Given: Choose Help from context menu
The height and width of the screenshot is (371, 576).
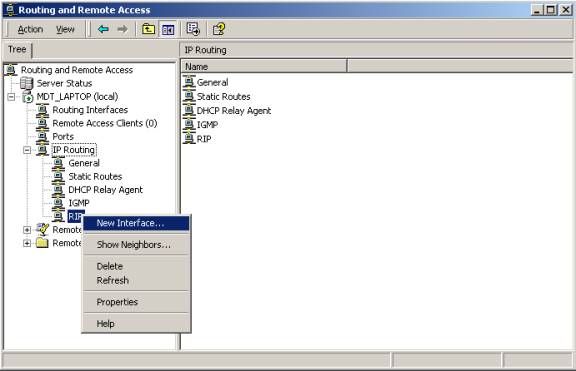Looking at the screenshot, I should [136, 324].
